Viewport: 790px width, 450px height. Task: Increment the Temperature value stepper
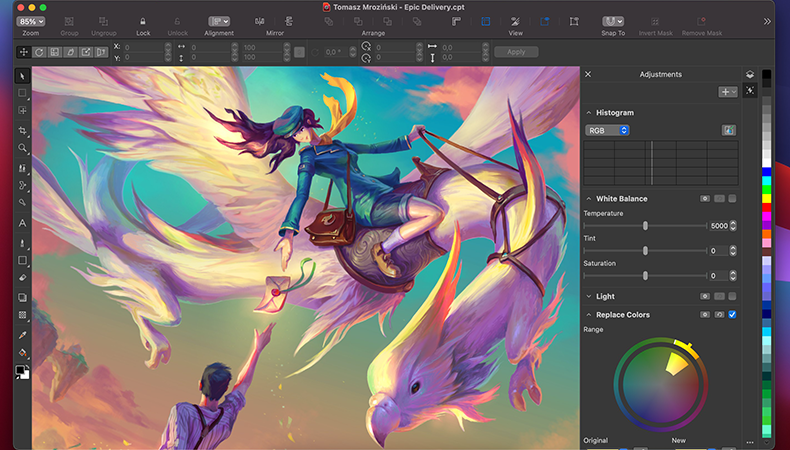(733, 223)
